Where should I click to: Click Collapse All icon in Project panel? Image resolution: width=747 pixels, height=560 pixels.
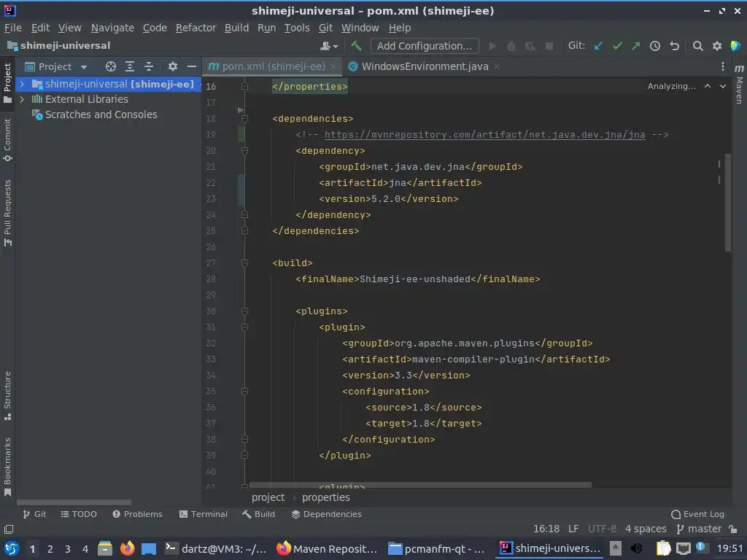point(149,66)
